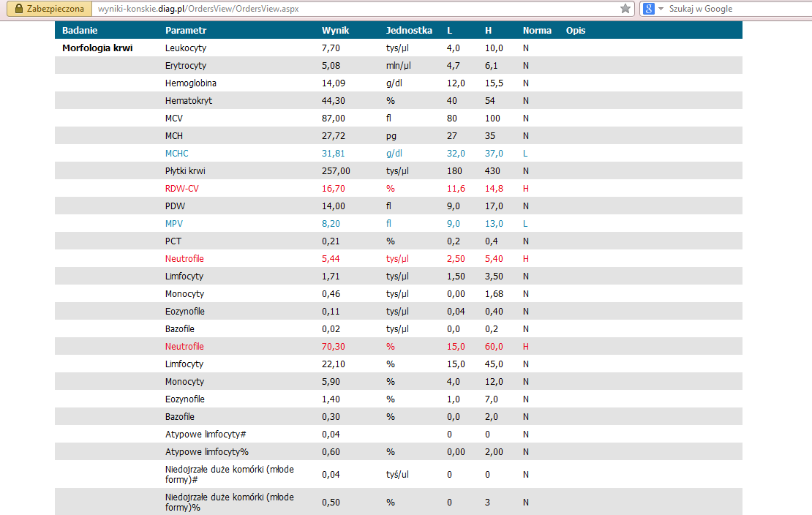Viewport: 812px width, 515px height.
Task: Click the Eozynofile percent result 1,40
Action: [331, 399]
